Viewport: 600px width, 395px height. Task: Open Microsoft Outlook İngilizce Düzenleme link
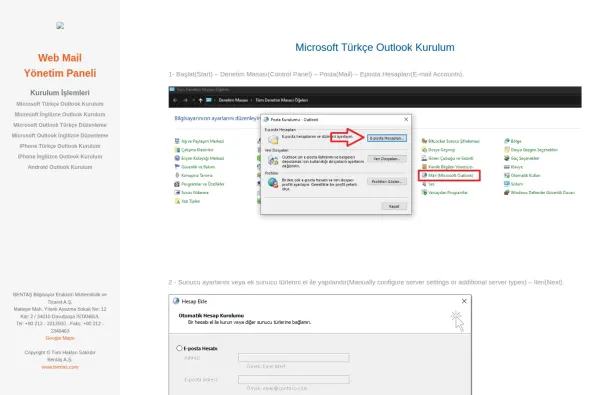(60, 135)
